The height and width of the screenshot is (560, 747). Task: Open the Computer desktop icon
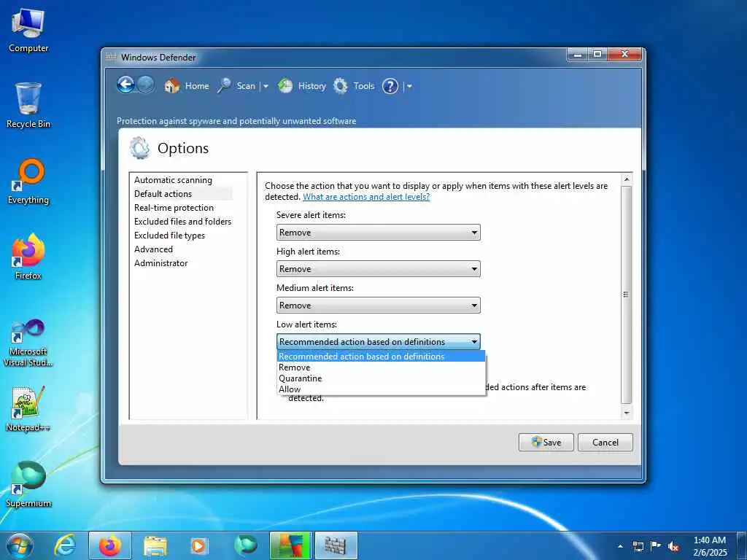pyautogui.click(x=28, y=31)
